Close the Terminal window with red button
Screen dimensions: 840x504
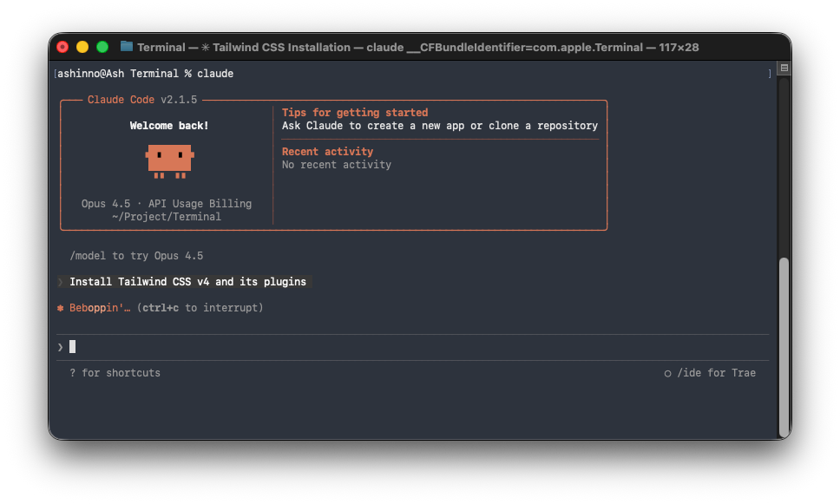click(x=62, y=47)
